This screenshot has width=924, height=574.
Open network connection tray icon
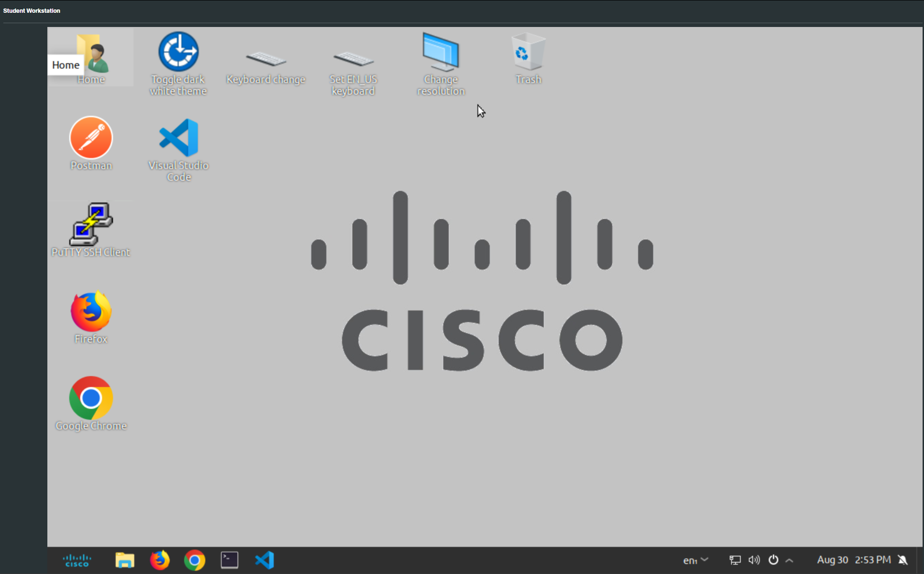pos(735,560)
